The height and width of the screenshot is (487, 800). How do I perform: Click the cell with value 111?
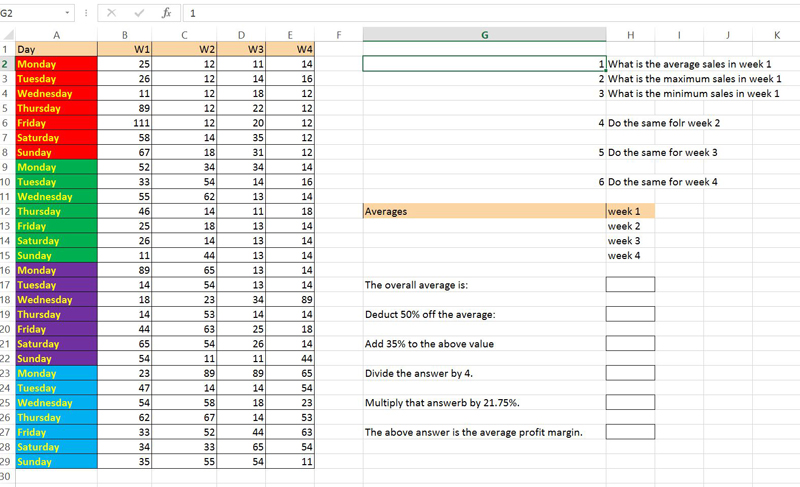click(124, 123)
